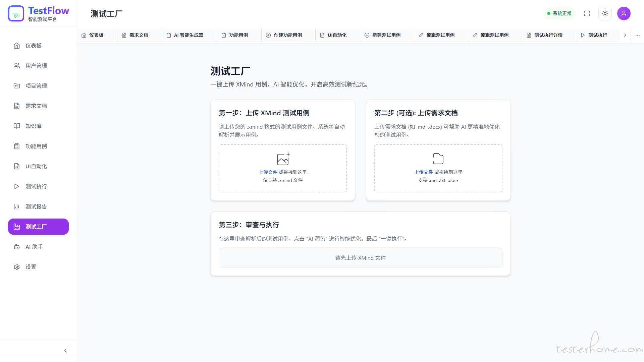Screen dimensions: 644x362
Task: Switch to the 测试执行详情 tab
Action: click(548, 35)
